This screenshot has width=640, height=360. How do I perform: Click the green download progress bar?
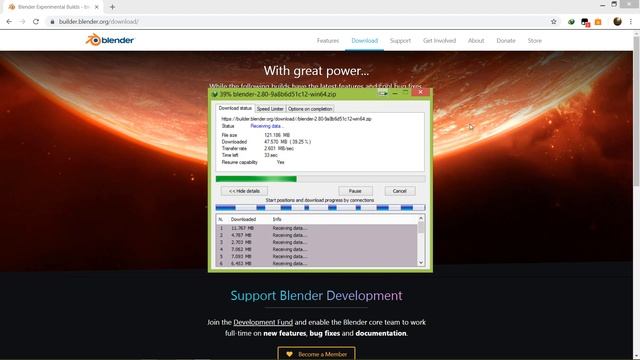pyautogui.click(x=320, y=179)
